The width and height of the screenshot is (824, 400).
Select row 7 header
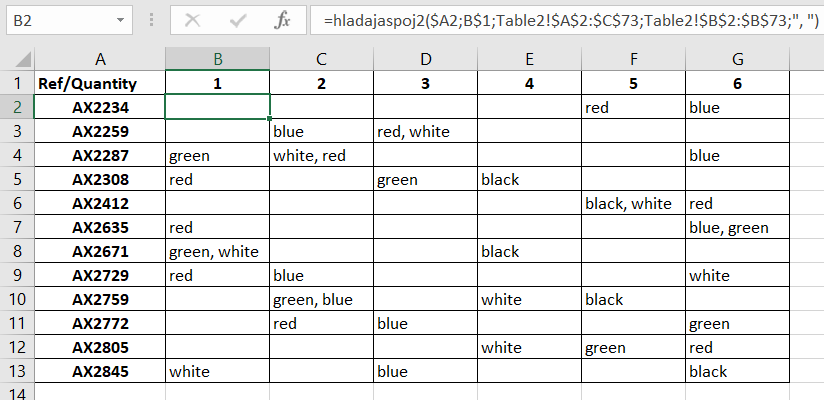17,227
